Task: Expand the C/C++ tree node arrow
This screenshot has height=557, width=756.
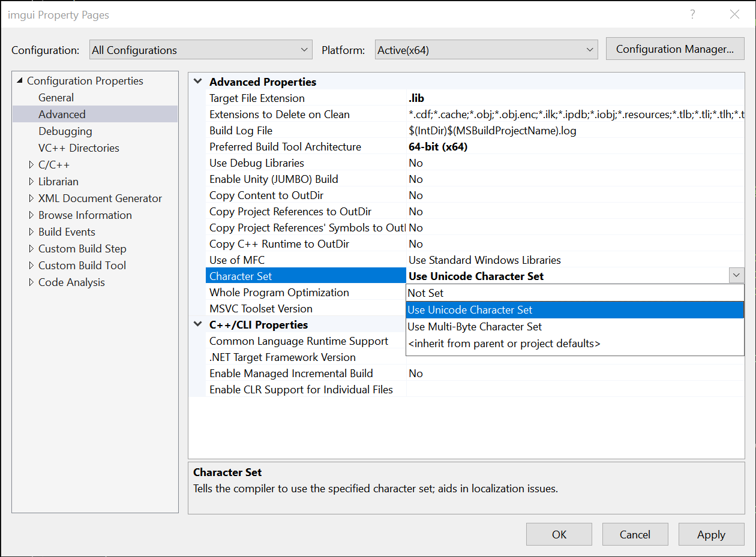Action: (31, 164)
